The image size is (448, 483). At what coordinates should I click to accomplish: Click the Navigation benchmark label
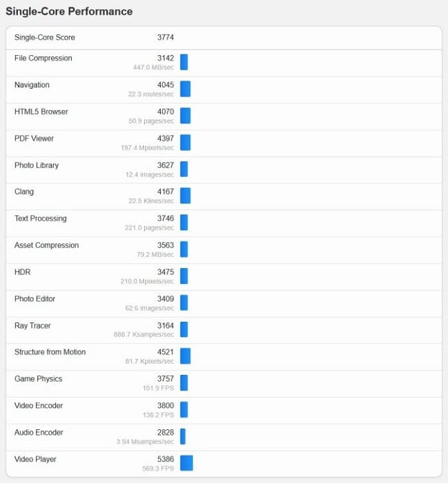tap(32, 85)
